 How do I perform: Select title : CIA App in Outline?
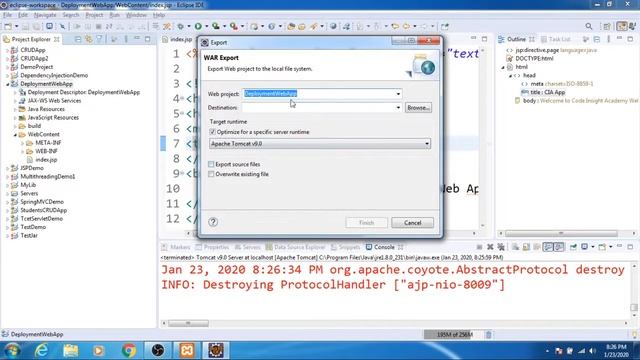point(547,92)
